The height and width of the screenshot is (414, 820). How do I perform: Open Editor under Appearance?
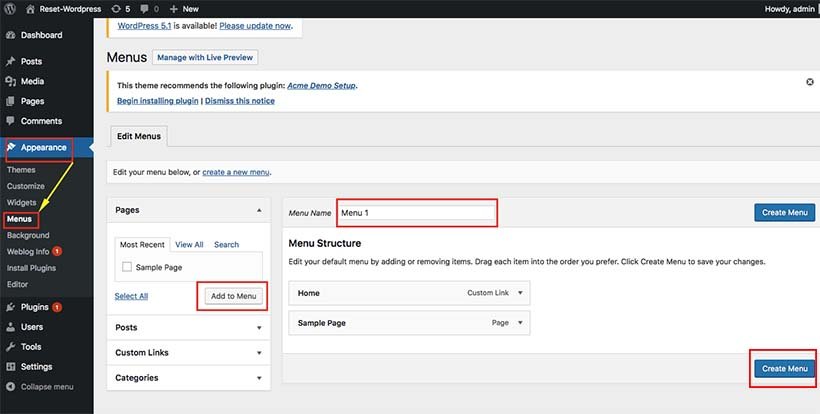tap(18, 284)
